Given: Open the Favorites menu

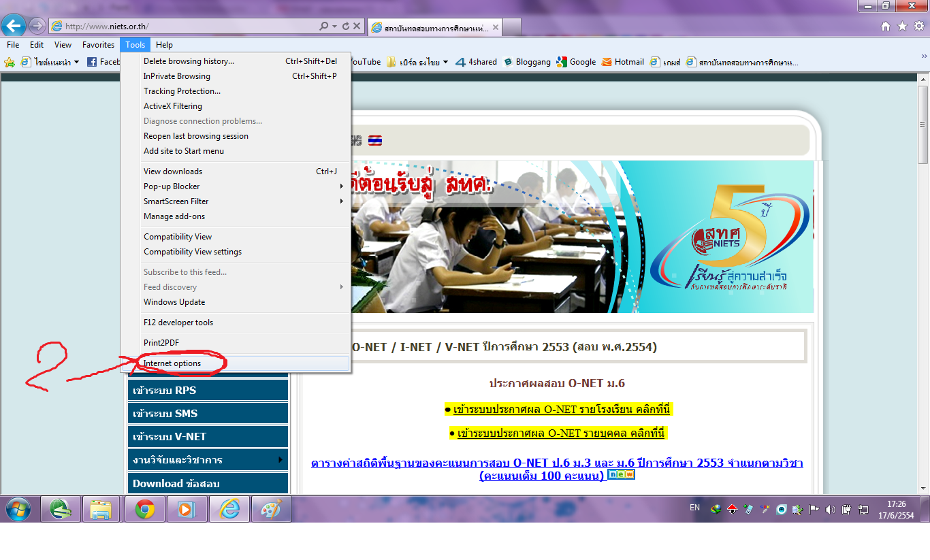Looking at the screenshot, I should (x=99, y=45).
